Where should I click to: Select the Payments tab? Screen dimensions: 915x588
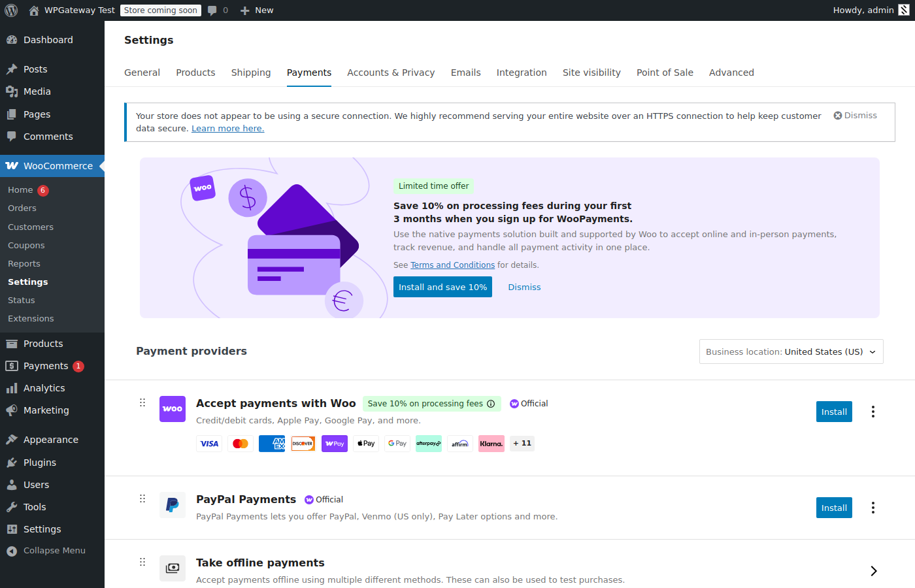point(309,73)
